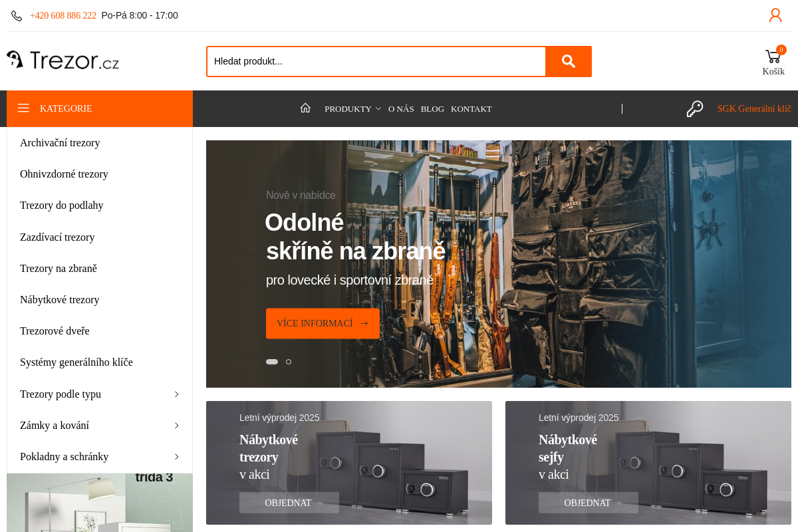
Task: Click the Hledat produkt search field
Action: click(376, 61)
